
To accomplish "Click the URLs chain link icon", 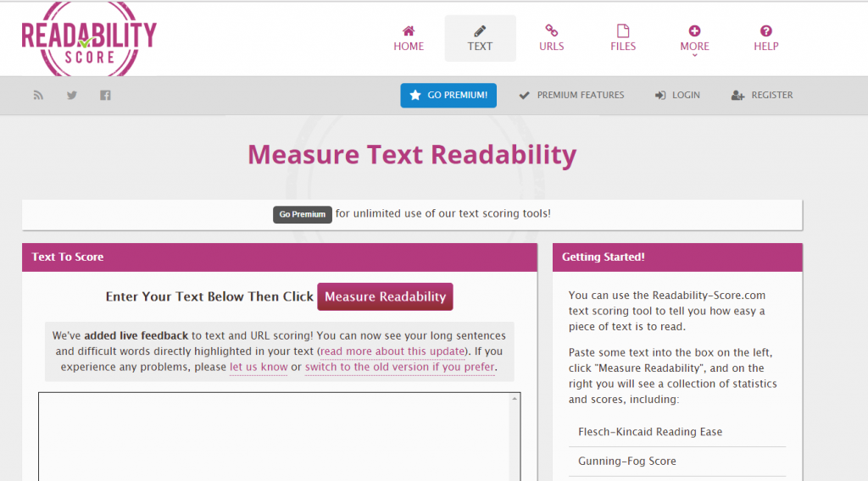I will 551,30.
